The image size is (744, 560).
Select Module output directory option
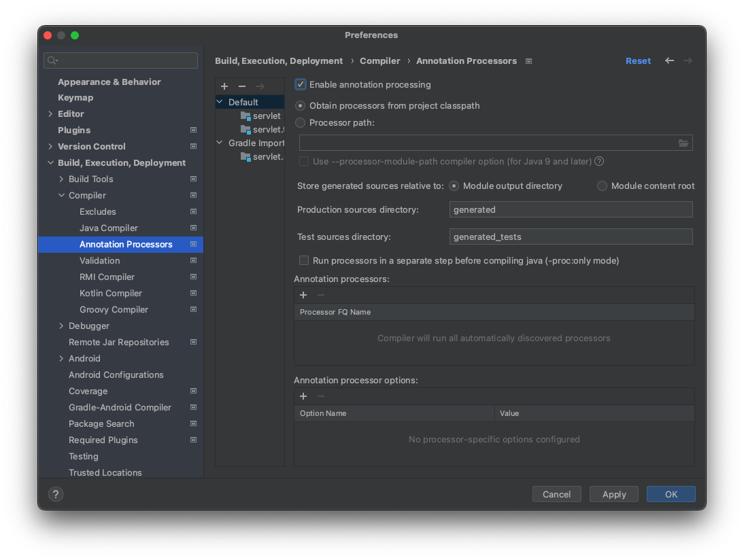454,186
